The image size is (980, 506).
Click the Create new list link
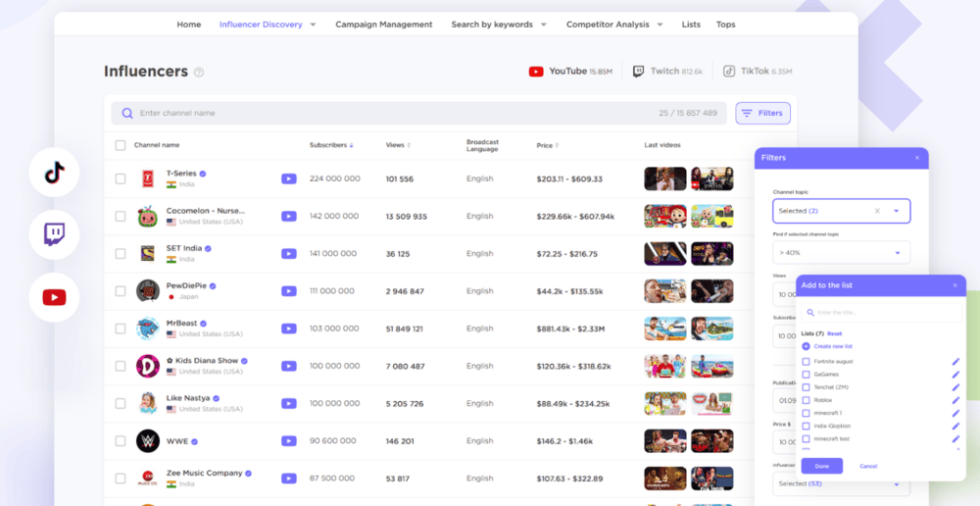click(834, 346)
